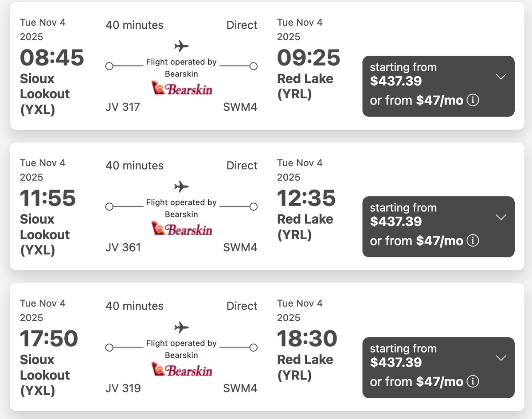The image size is (532, 419).
Task: Click flight number JV 317
Action: [123, 107]
